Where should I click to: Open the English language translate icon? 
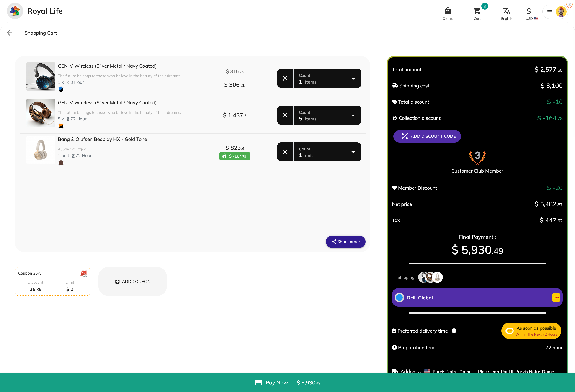coord(506,11)
